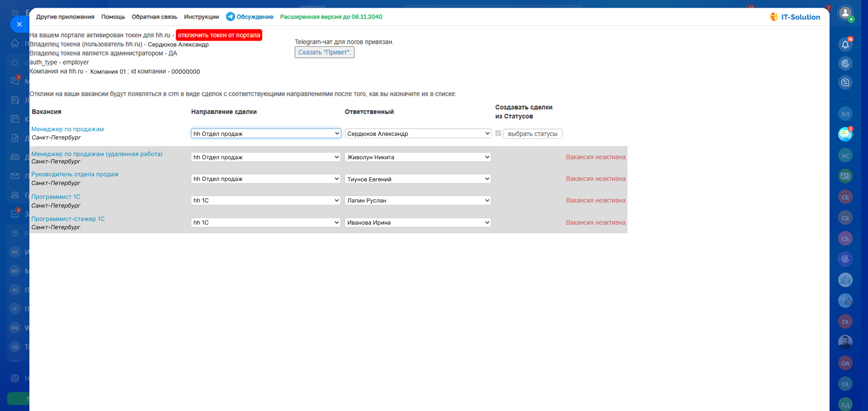The height and width of the screenshot is (411, 868).
Task: Toggle the create deals from statuses checkbox
Action: pos(498,133)
